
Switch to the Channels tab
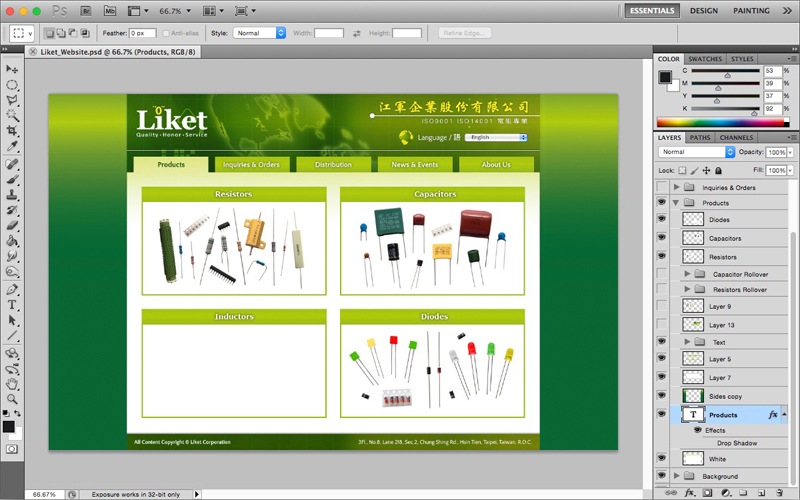(x=736, y=137)
